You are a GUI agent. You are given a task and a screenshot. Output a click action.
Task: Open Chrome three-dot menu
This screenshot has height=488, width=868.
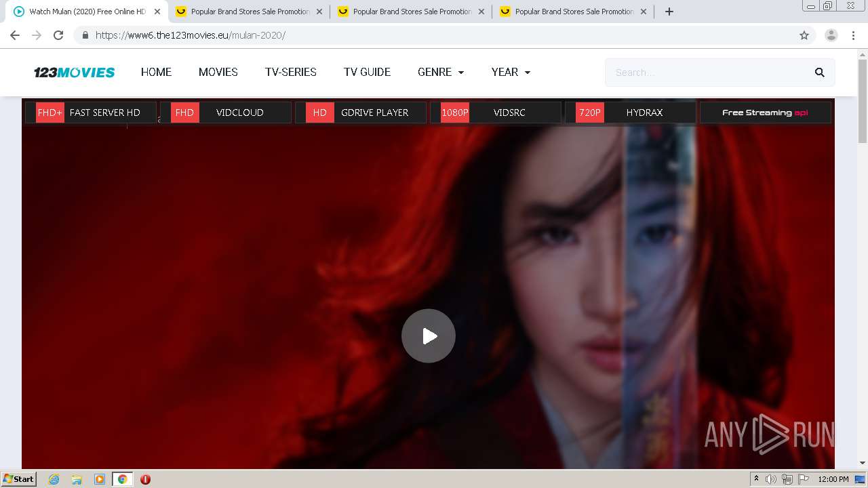(x=853, y=35)
